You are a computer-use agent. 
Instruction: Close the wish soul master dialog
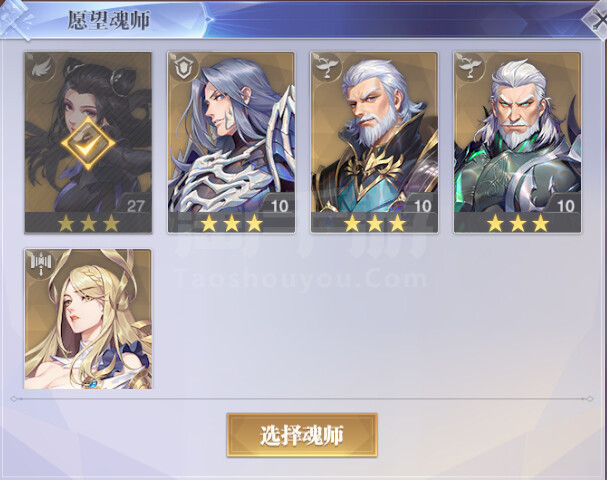click(x=598, y=21)
